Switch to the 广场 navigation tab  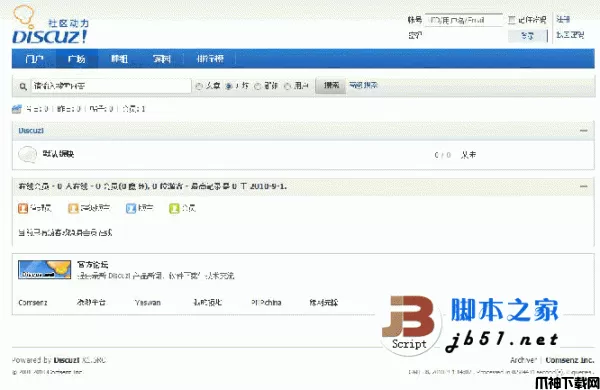[x=77, y=59]
